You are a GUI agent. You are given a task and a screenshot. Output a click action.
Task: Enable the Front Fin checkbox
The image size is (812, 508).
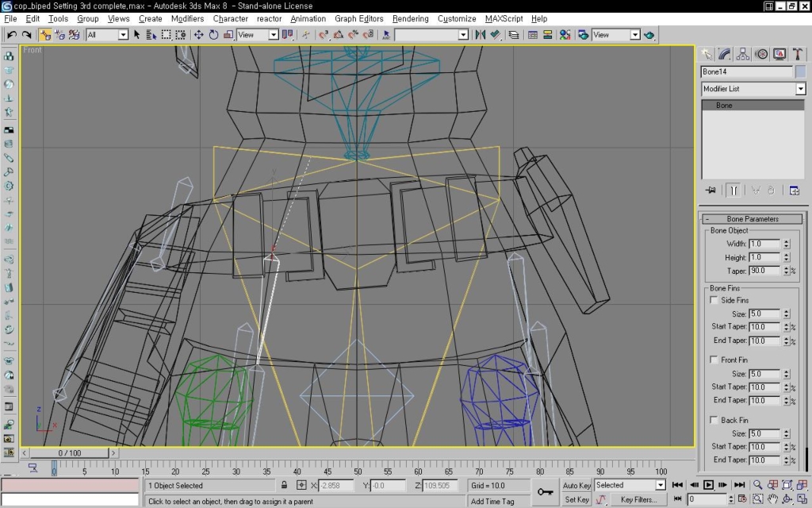click(x=714, y=360)
